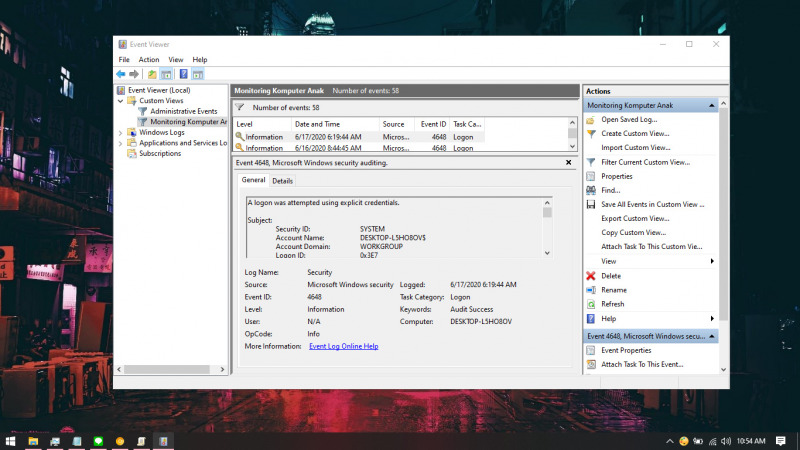The image size is (800, 450).
Task: Switch to the General tab
Action: click(253, 180)
